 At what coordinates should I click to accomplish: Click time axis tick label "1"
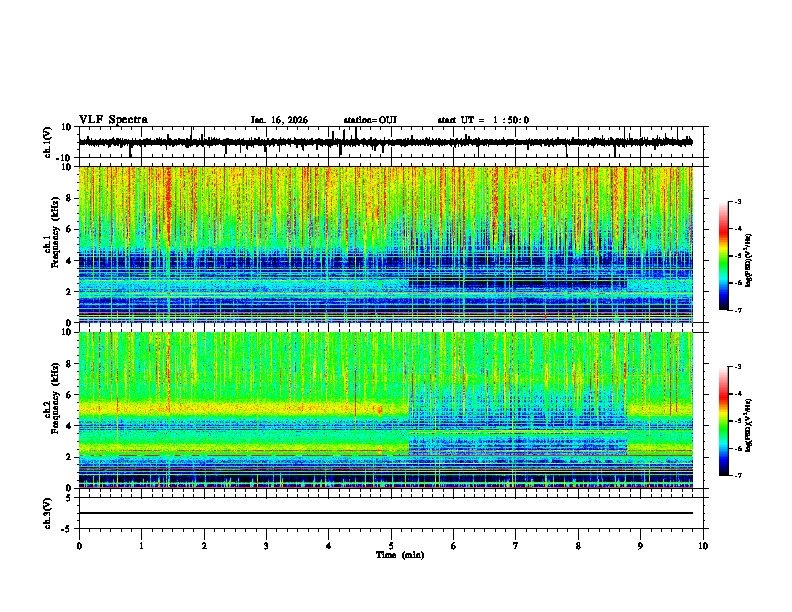coord(141,546)
